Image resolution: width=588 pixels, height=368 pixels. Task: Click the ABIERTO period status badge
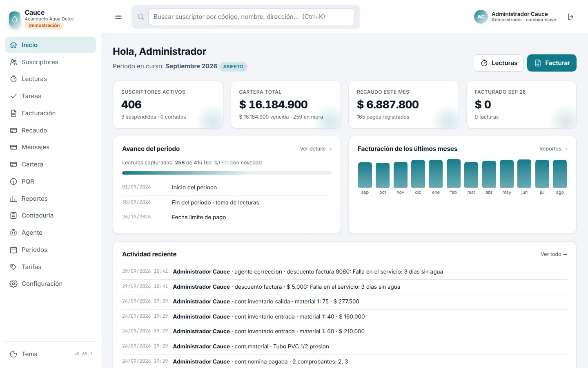pyautogui.click(x=233, y=67)
